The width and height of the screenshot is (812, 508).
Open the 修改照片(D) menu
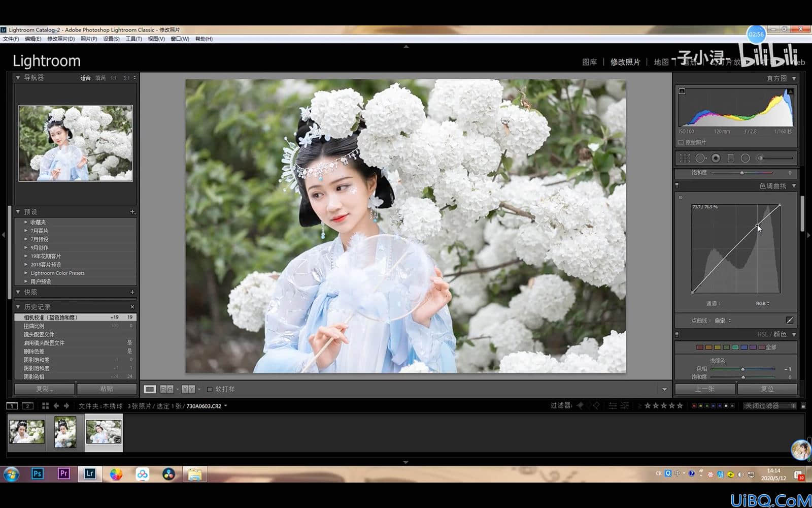coord(61,39)
